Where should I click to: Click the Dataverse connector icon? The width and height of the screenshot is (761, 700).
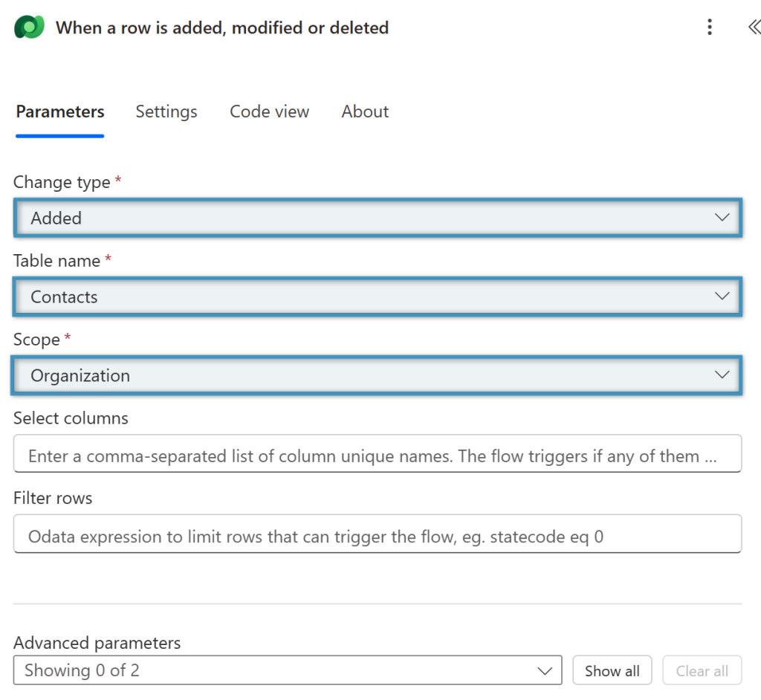pyautogui.click(x=28, y=27)
